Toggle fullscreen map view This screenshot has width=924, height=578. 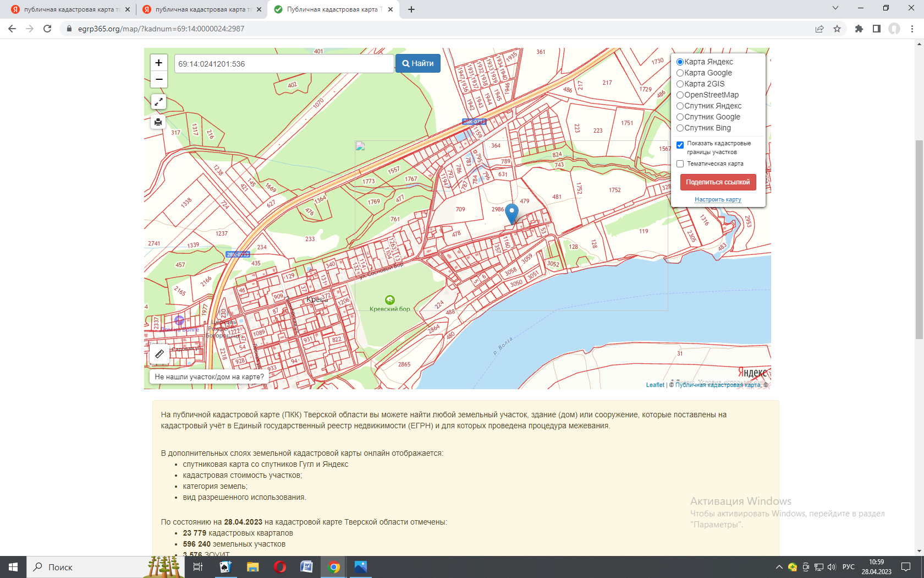(x=158, y=102)
